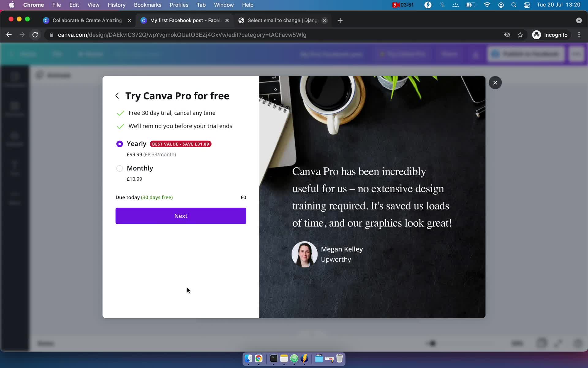This screenshot has width=588, height=368.
Task: Click 'We'll remind you before your trial ends' line
Action: point(180,126)
